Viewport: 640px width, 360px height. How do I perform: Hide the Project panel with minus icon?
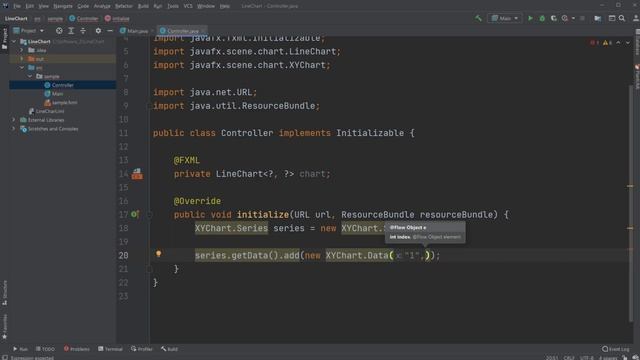[110, 31]
